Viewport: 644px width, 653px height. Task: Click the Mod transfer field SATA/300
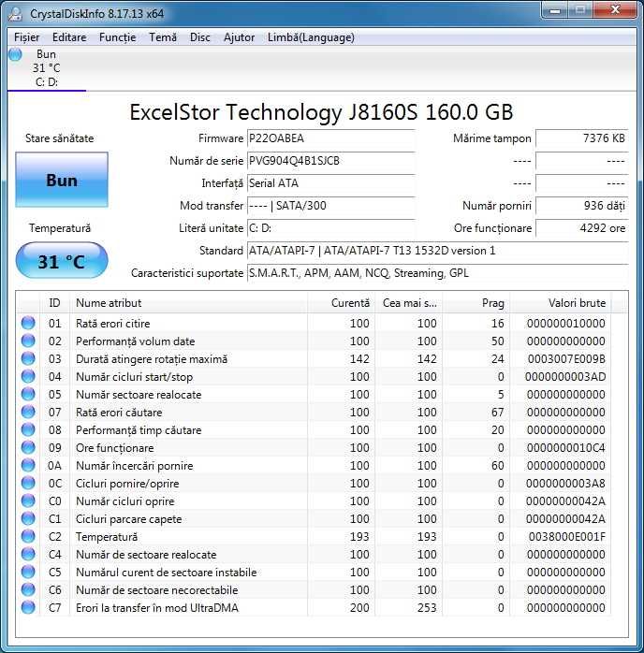pyautogui.click(x=331, y=206)
